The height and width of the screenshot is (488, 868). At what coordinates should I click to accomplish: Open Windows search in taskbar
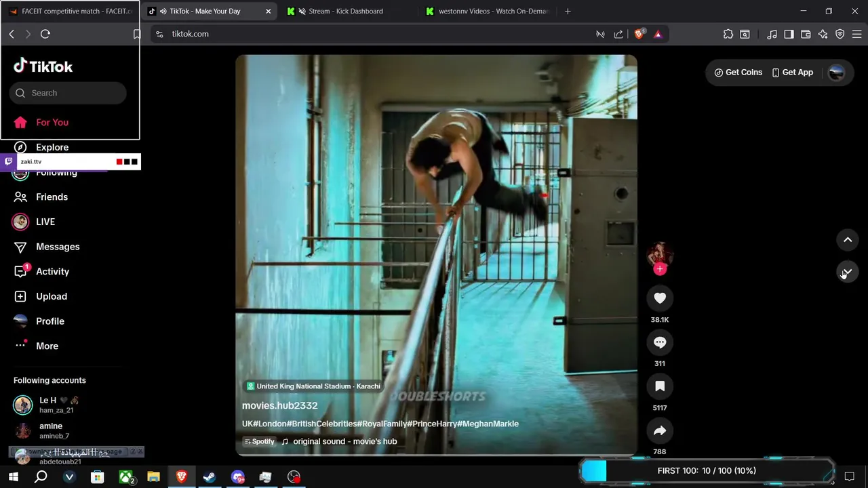click(x=41, y=476)
